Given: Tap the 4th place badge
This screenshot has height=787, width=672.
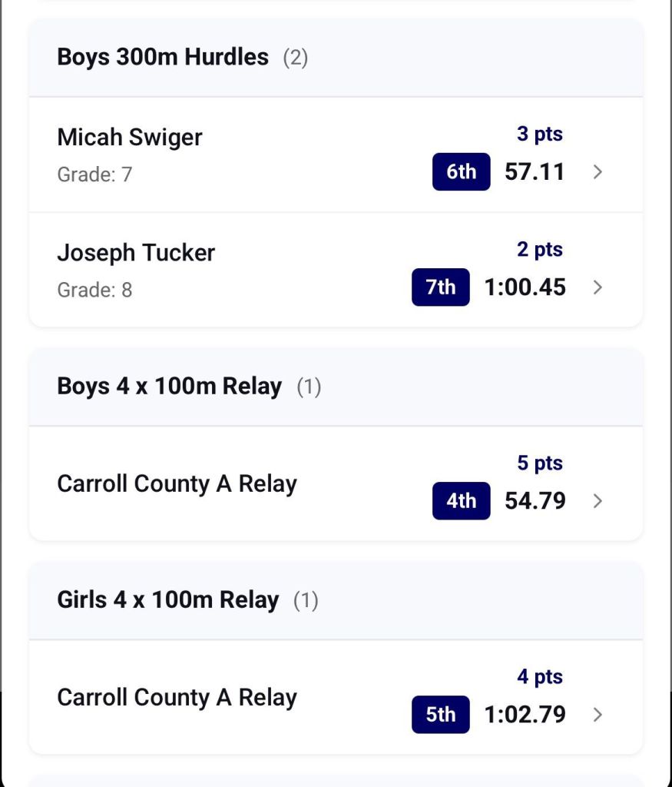Looking at the screenshot, I should tap(461, 501).
